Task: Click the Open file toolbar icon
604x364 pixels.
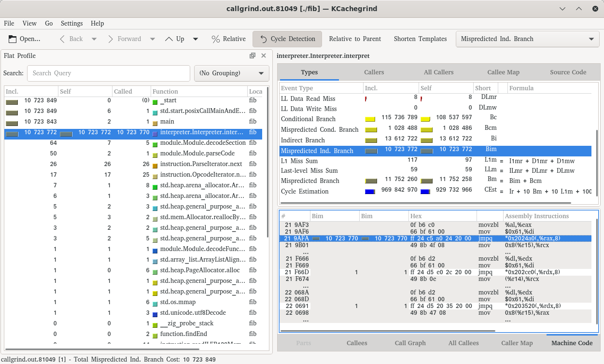Action: click(12, 39)
